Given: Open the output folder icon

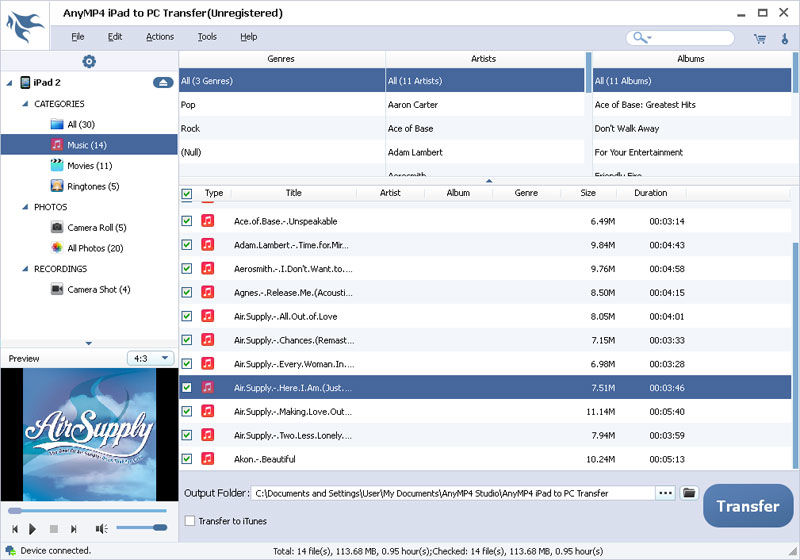Looking at the screenshot, I should [689, 493].
